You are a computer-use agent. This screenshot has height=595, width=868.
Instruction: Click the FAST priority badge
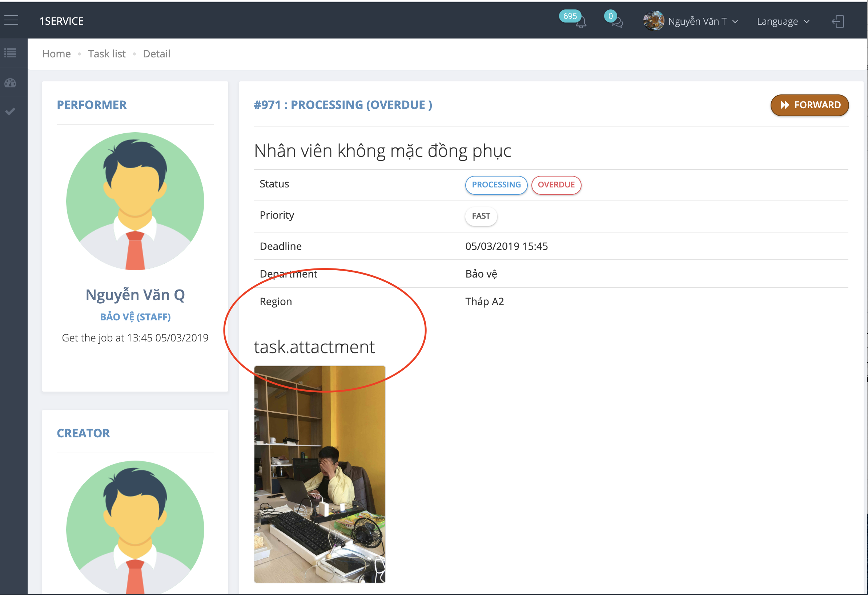pyautogui.click(x=481, y=216)
